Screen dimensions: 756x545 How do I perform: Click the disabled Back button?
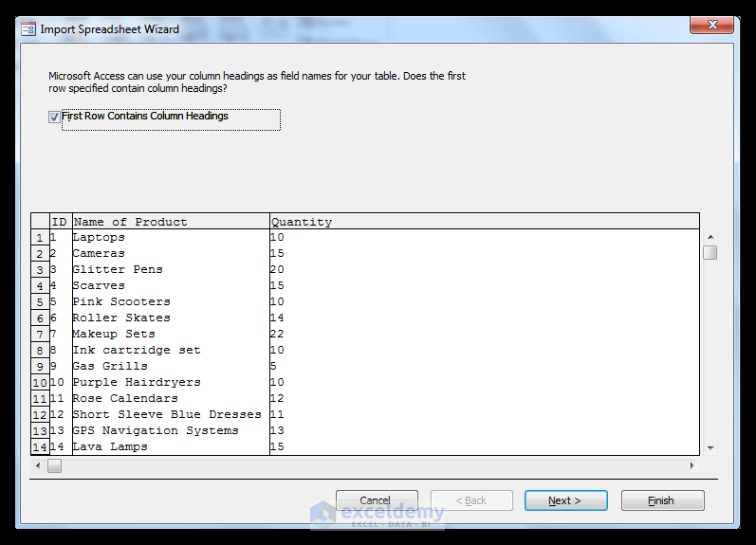(471, 500)
